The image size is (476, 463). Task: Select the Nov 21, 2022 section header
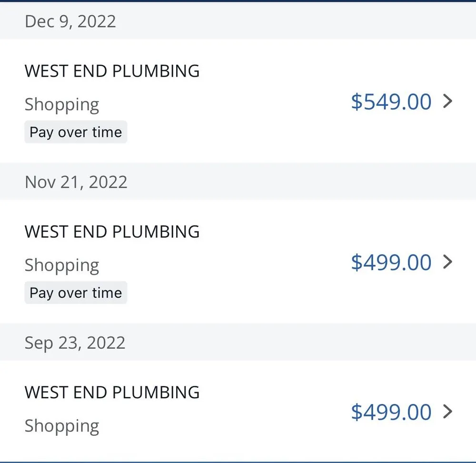(76, 181)
